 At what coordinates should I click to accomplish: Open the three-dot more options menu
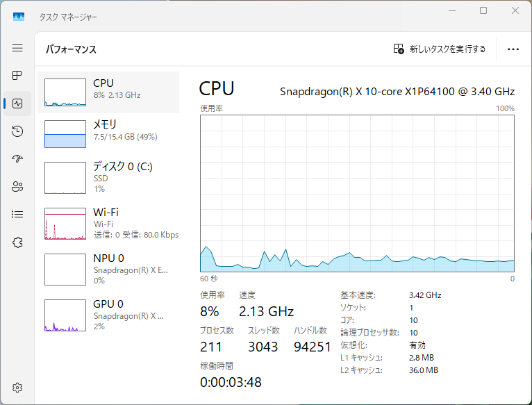(513, 49)
